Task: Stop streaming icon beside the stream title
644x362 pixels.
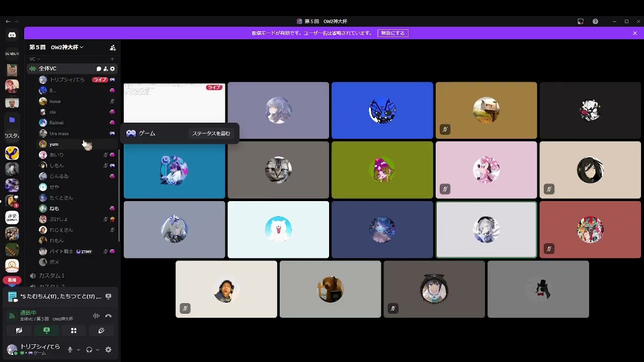Action: pos(108,297)
